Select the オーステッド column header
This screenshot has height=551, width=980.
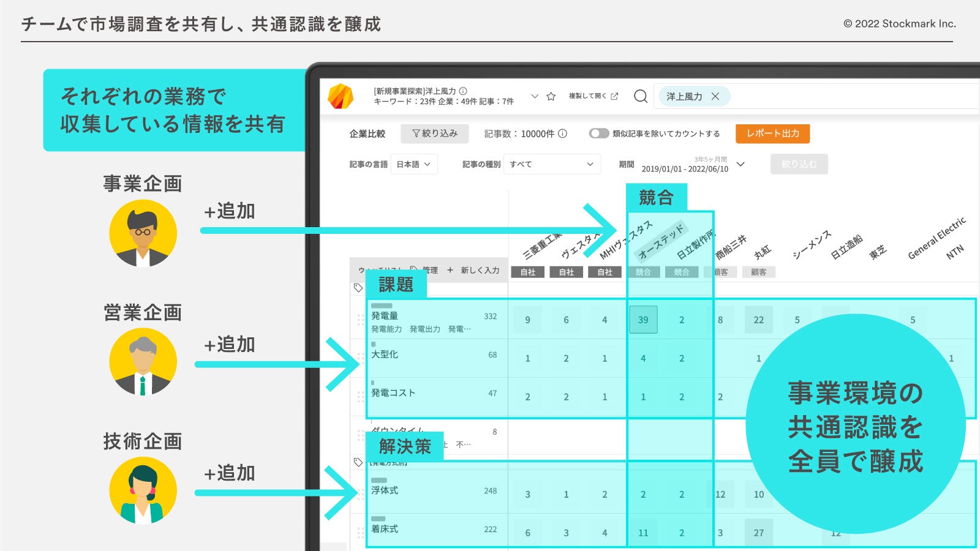[x=661, y=242]
